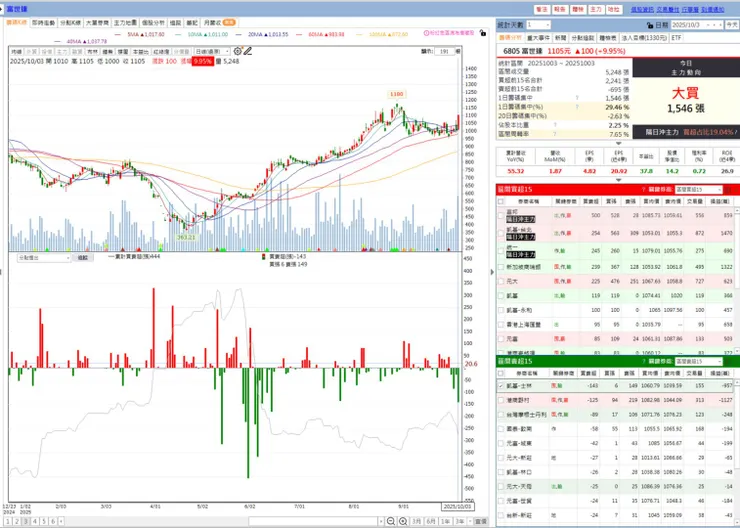Click the 重置 reset button
740x528 pixels.
pyautogui.click(x=480, y=521)
